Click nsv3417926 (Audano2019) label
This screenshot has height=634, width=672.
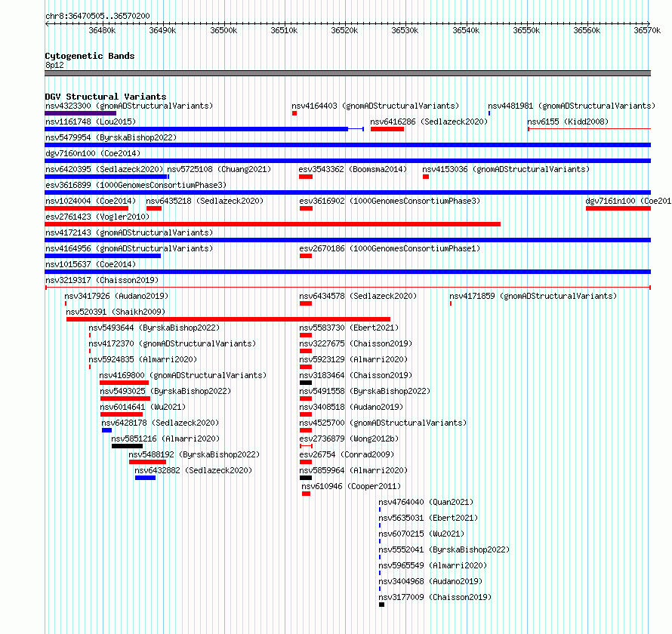[116, 296]
